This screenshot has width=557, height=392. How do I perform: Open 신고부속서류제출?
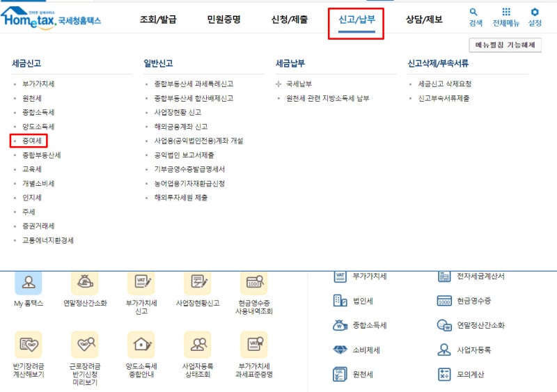tap(444, 98)
